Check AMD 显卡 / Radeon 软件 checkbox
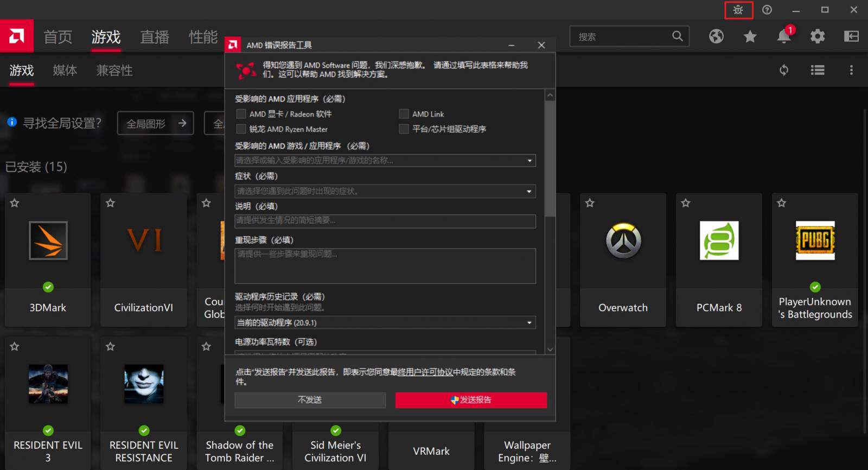Image resolution: width=868 pixels, height=470 pixels. point(241,114)
